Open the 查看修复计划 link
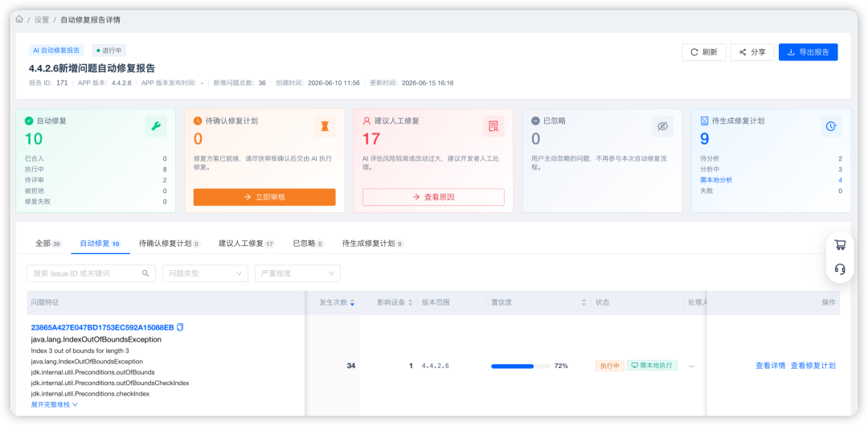Viewport: 868px width, 426px height. coord(813,366)
